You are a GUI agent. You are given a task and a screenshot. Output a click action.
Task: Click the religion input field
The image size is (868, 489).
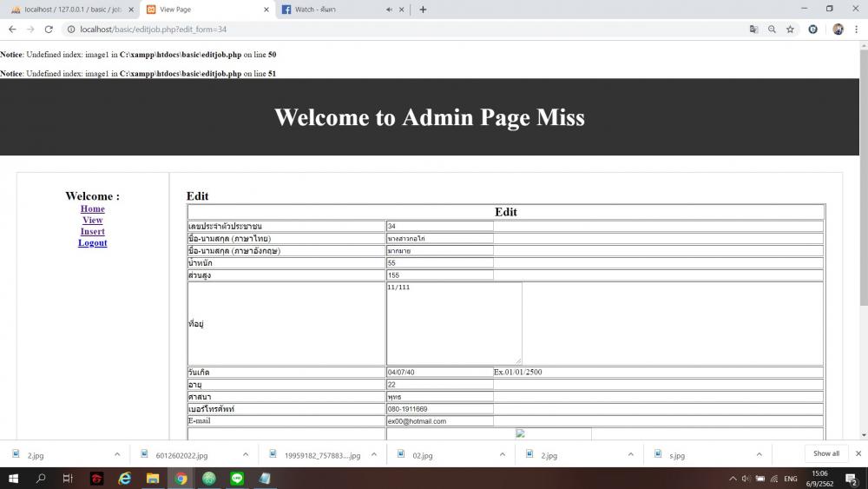click(x=439, y=397)
